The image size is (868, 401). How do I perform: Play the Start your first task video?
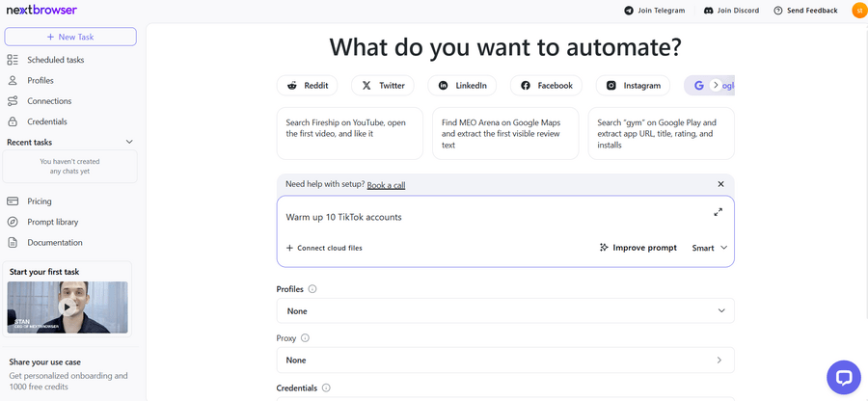[67, 307]
